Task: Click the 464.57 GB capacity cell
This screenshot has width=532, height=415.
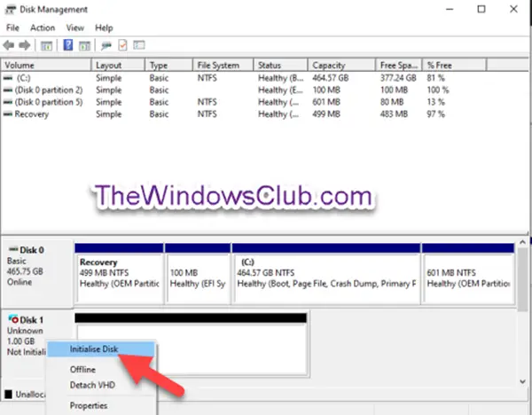Action: pos(331,78)
